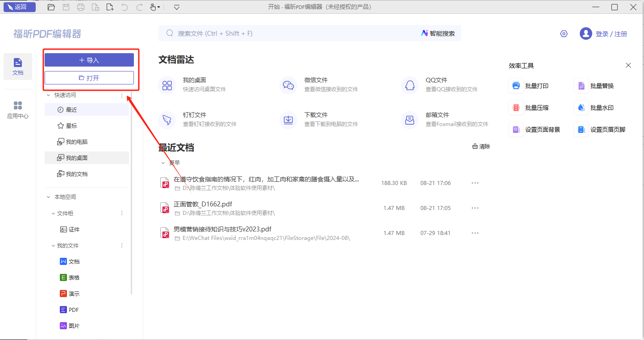Click the search files input field
The image size is (644, 340).
tap(268, 33)
